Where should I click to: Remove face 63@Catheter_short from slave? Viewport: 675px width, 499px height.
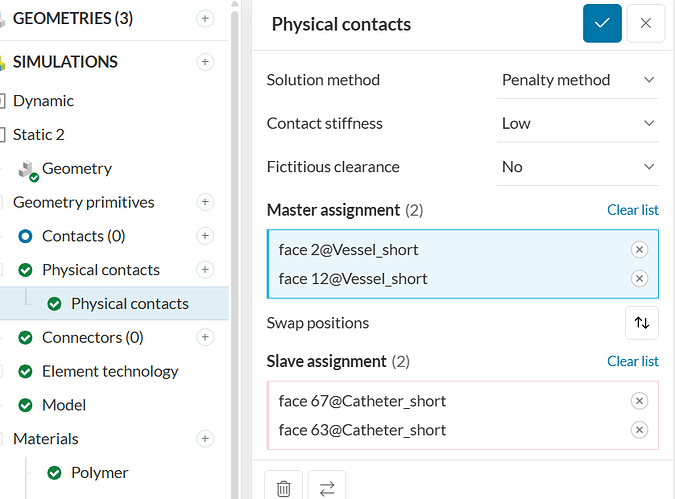640,430
